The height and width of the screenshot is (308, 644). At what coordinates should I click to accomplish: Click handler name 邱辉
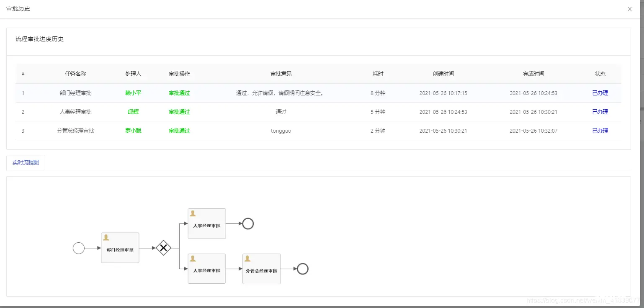tap(133, 112)
